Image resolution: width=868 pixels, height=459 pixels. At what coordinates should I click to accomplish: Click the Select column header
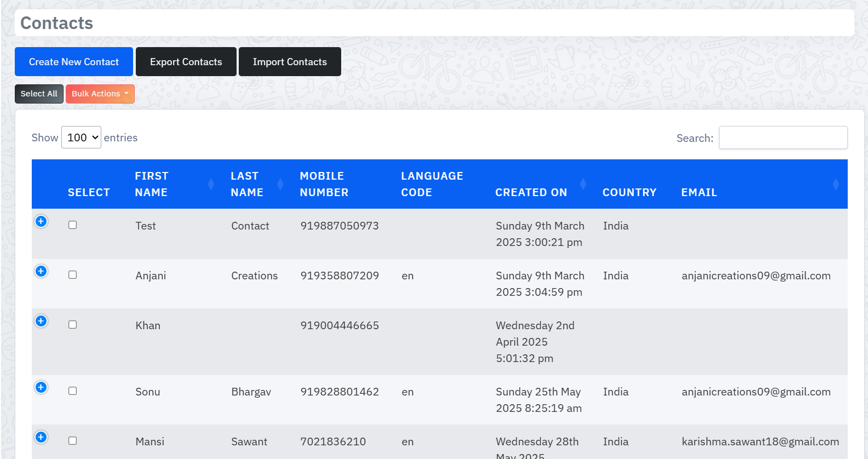point(89,192)
